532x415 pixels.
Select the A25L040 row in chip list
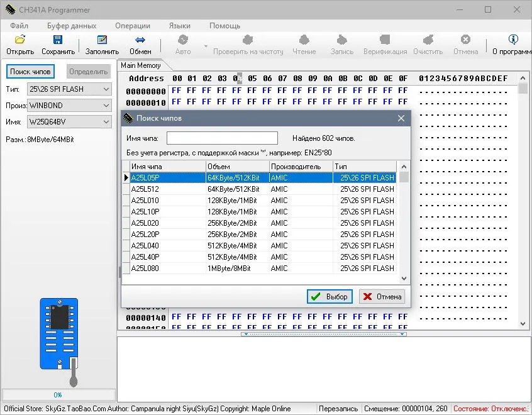[262, 246]
